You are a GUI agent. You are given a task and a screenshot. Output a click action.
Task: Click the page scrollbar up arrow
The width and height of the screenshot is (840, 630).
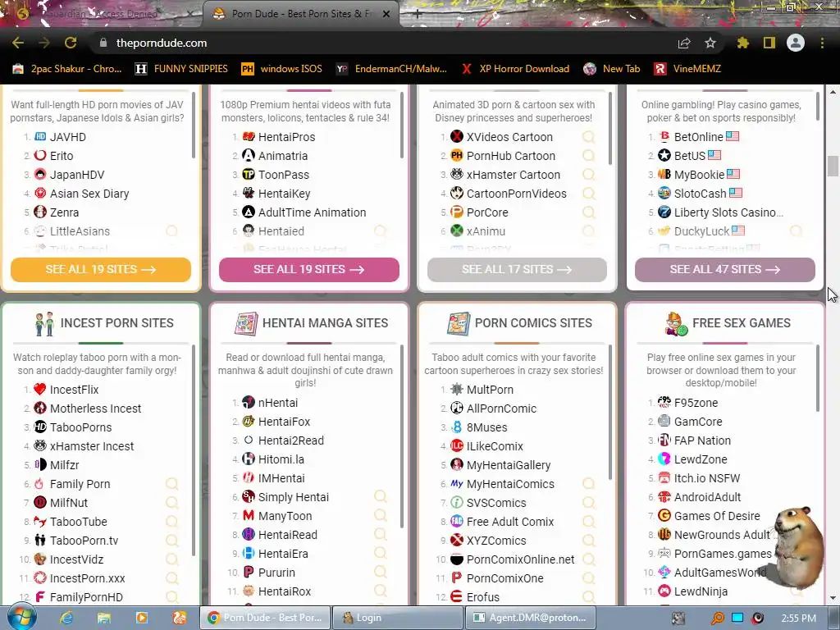(833, 92)
